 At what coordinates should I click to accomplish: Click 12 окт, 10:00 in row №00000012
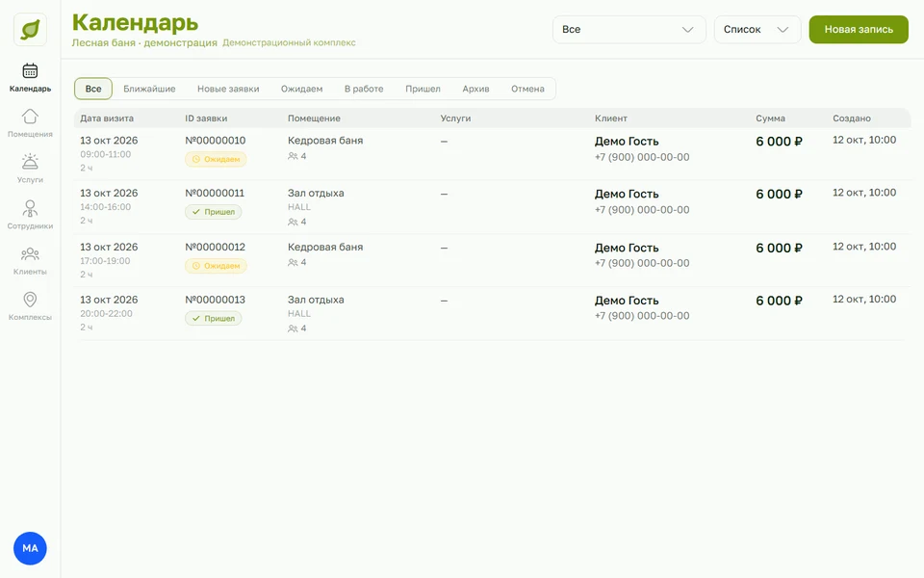[x=864, y=247]
